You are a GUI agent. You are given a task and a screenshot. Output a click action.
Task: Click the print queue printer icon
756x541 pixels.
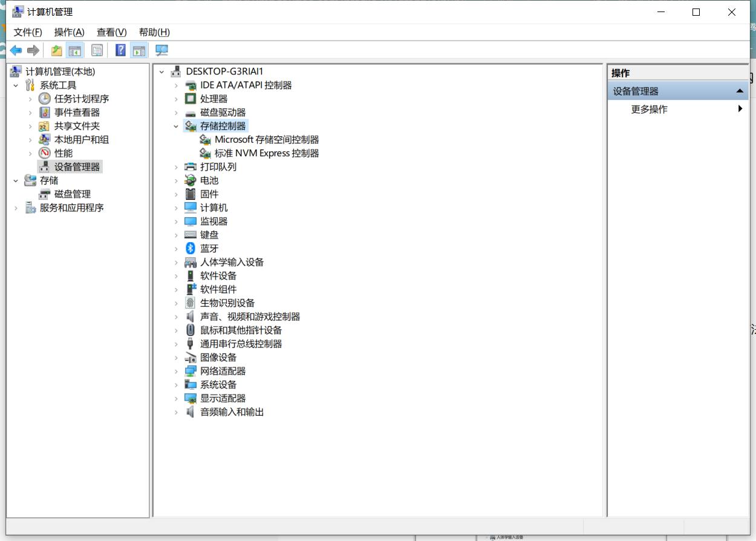(x=191, y=167)
